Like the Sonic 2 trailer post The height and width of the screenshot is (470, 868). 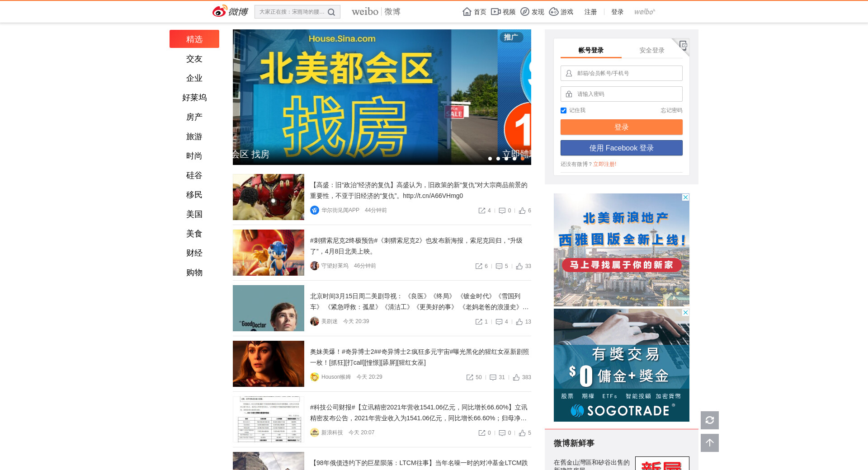pyautogui.click(x=519, y=266)
